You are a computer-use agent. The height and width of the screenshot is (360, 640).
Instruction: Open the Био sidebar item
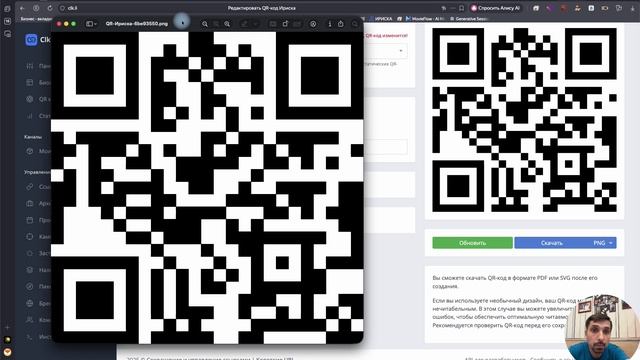coord(38,82)
